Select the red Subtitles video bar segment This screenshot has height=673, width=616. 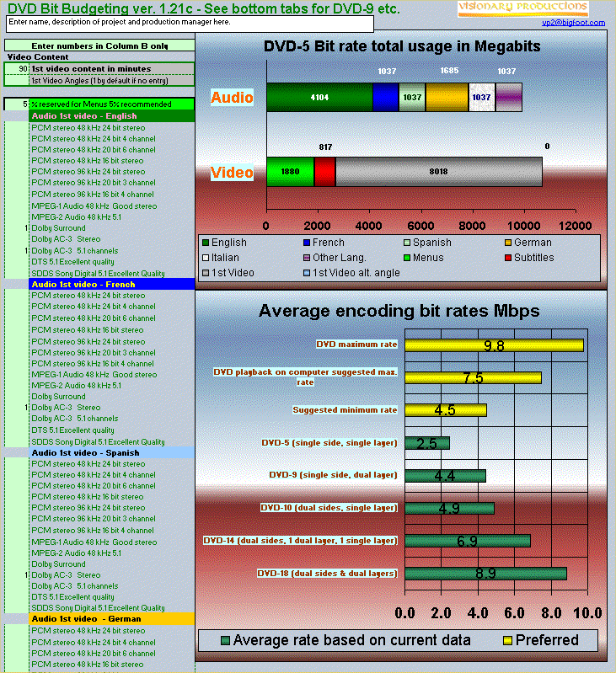click(x=325, y=172)
